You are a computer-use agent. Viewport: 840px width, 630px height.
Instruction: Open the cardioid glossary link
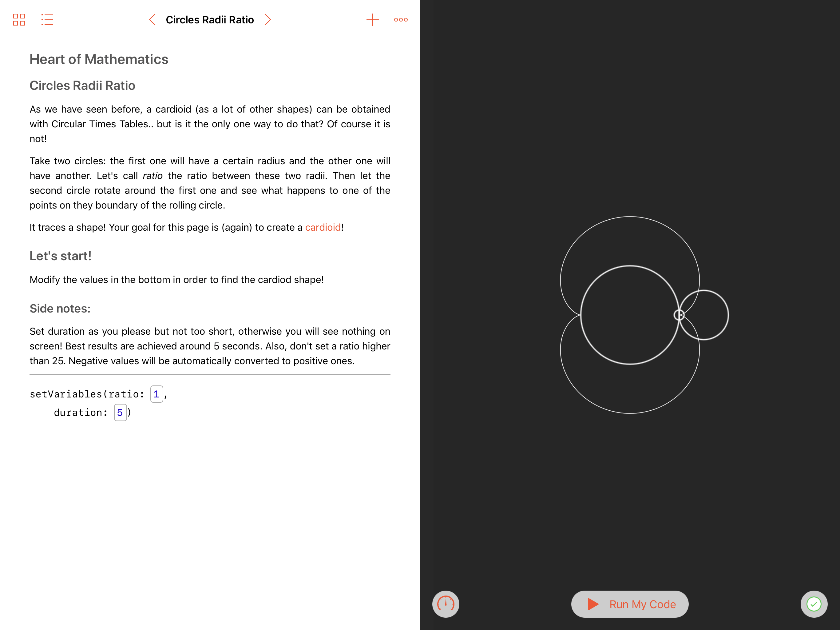(323, 227)
